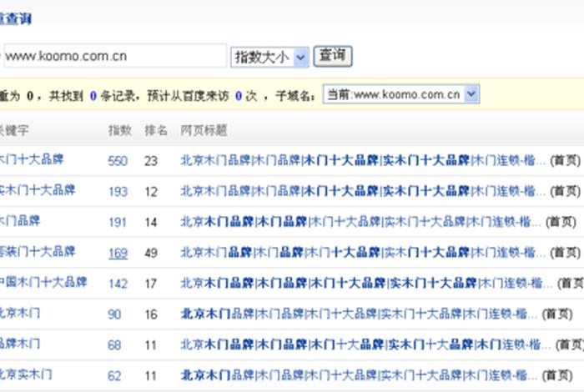Viewport: 584px width, 392px height.
Task: Open page title link in rank 14 row
Action: pos(360,222)
